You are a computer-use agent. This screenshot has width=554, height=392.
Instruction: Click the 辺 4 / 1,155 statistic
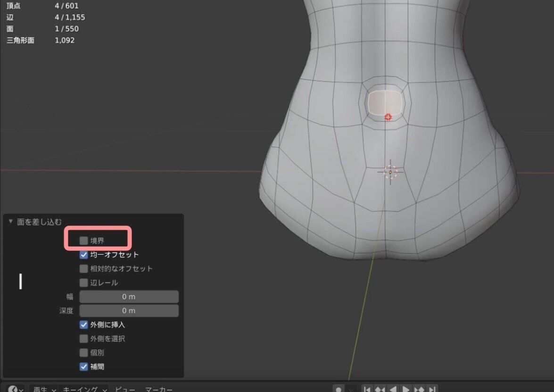[x=46, y=17]
